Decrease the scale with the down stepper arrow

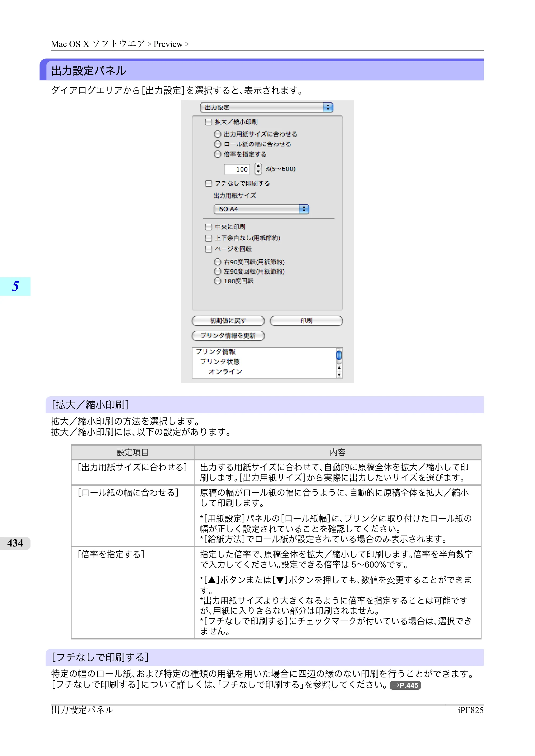pyautogui.click(x=258, y=172)
